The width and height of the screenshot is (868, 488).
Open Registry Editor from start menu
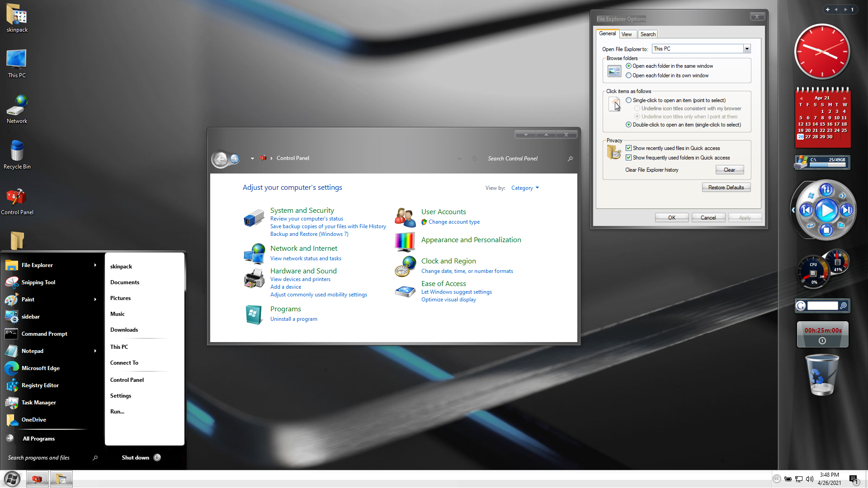[40, 385]
